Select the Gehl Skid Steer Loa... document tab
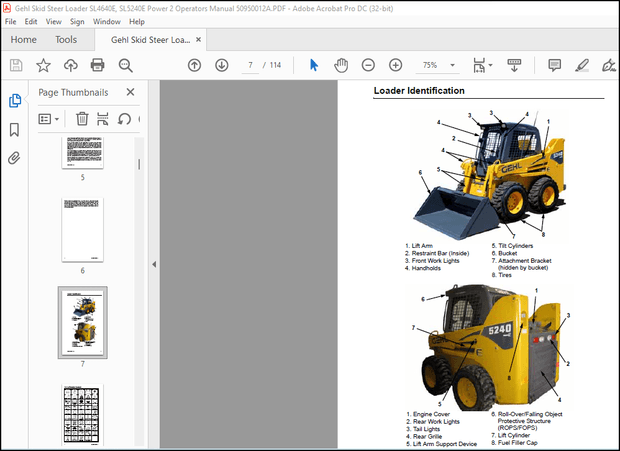Image resolution: width=620 pixels, height=451 pixels. coord(150,40)
